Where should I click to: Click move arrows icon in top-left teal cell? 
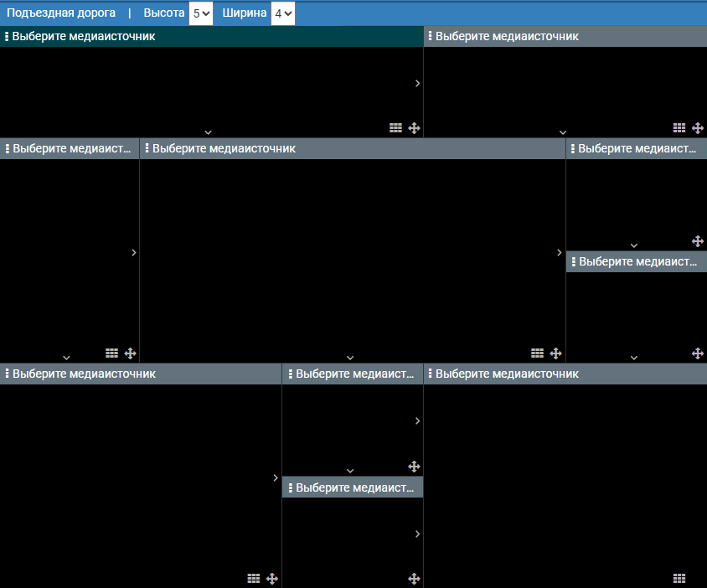pos(414,128)
